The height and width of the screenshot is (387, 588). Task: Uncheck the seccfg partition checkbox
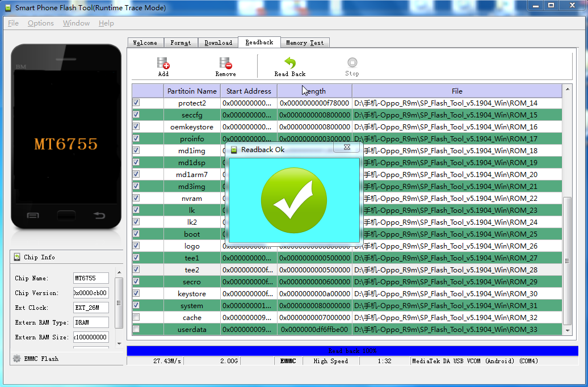136,115
